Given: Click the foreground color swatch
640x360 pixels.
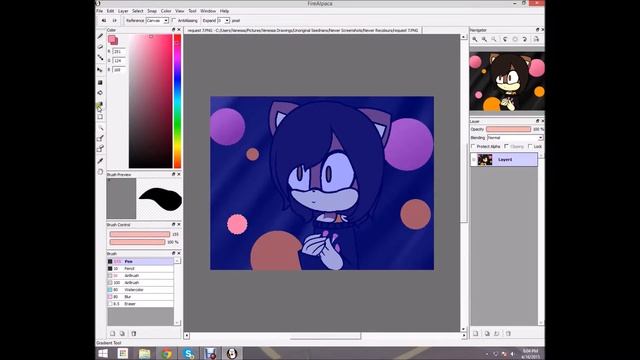Looking at the screenshot, I should 112,39.
